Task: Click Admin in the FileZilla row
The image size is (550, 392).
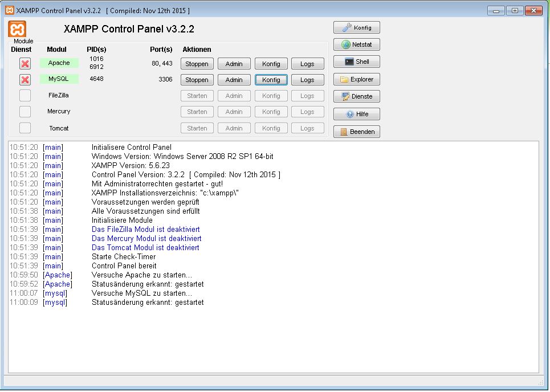Action: click(234, 96)
